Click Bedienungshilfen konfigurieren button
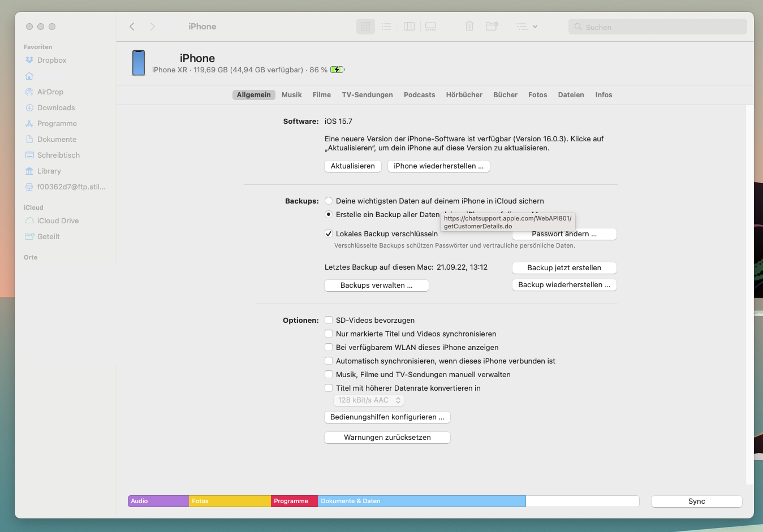Image resolution: width=763 pixels, height=532 pixels. [387, 417]
